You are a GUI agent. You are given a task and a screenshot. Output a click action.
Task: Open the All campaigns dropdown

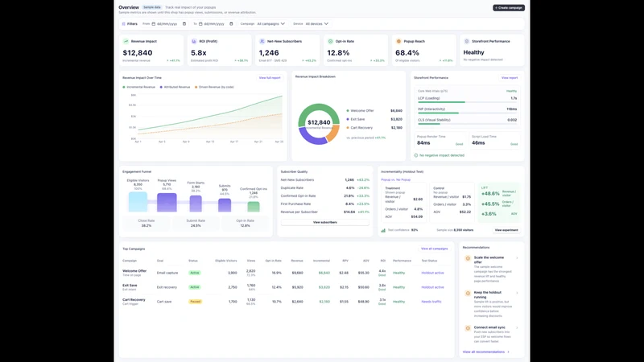click(x=271, y=24)
